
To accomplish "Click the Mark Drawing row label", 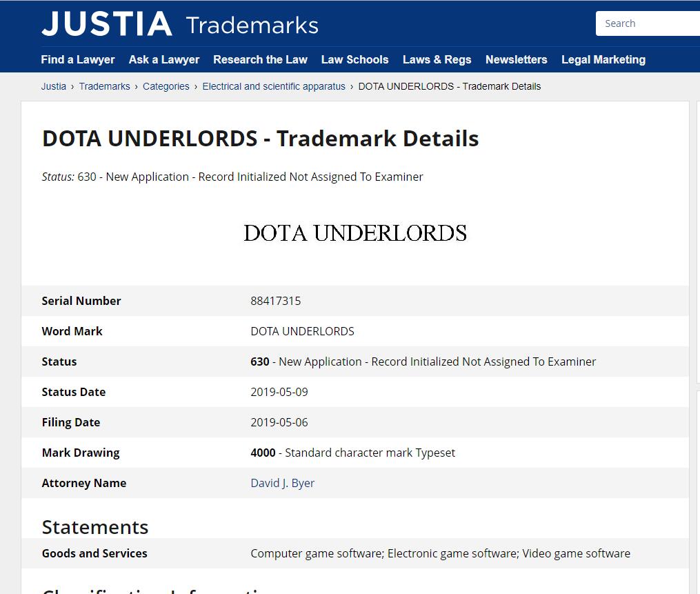I will click(81, 453).
